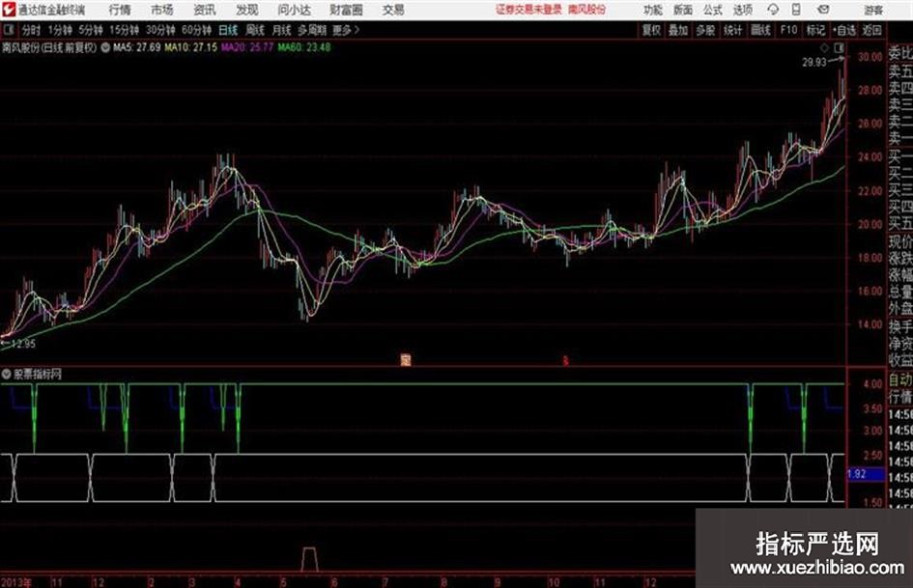Click the headset customer service icon
Image resolution: width=913 pixels, height=588 pixels.
coord(773,10)
